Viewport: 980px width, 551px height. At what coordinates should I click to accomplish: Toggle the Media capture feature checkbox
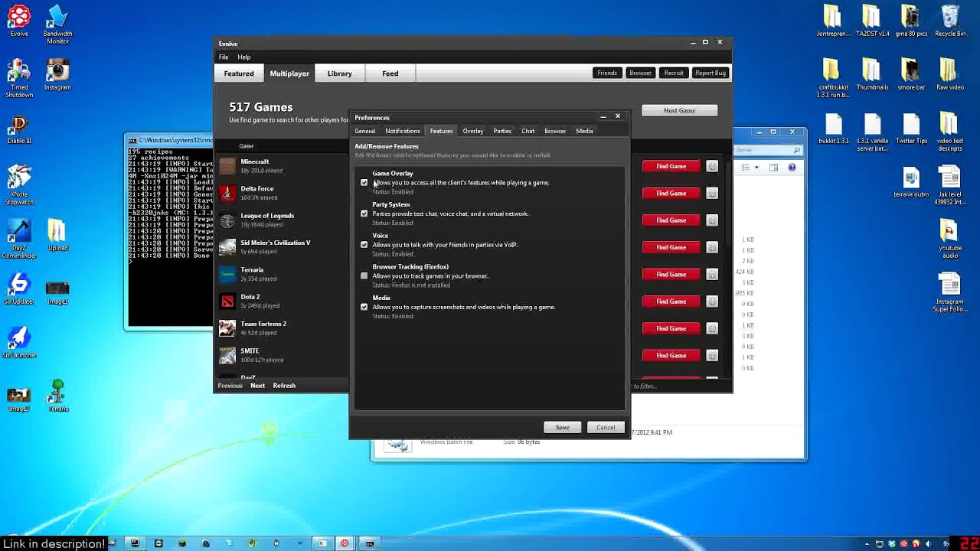(x=364, y=307)
